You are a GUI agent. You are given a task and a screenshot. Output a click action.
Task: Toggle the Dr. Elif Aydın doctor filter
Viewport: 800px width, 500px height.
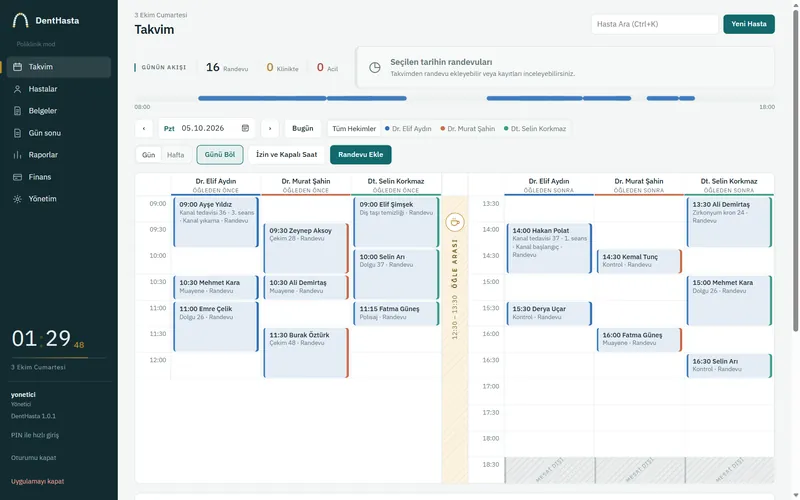pyautogui.click(x=408, y=129)
